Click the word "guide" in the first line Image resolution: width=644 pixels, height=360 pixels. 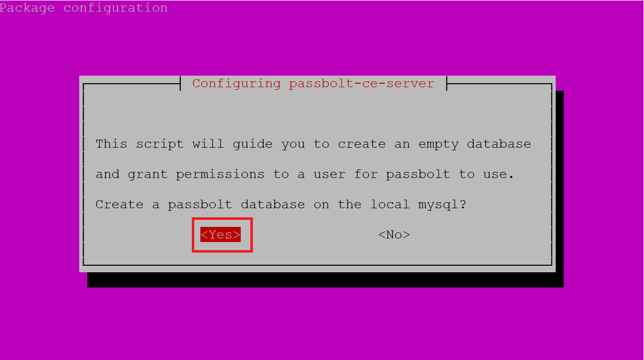(x=252, y=145)
